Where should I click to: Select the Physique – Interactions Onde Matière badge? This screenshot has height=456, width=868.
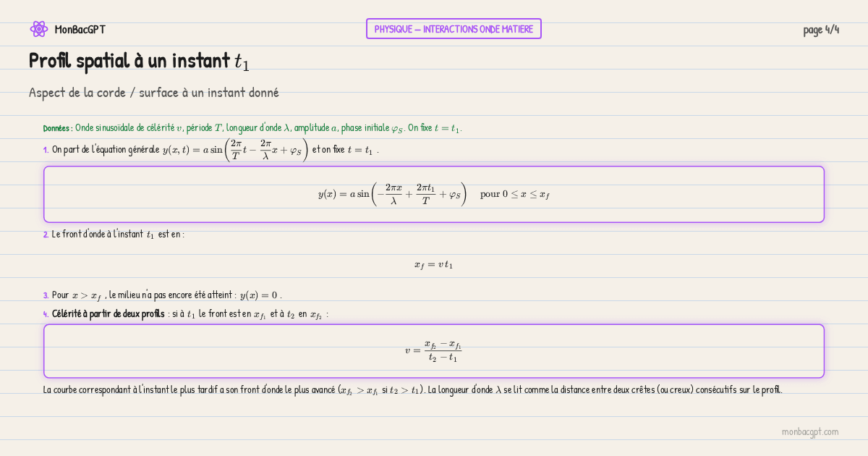click(454, 29)
